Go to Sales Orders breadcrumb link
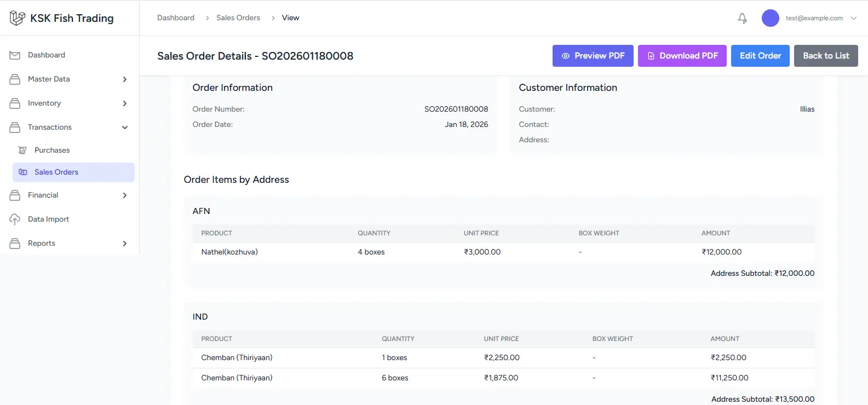Viewport: 868px width, 405px height. pyautogui.click(x=238, y=18)
